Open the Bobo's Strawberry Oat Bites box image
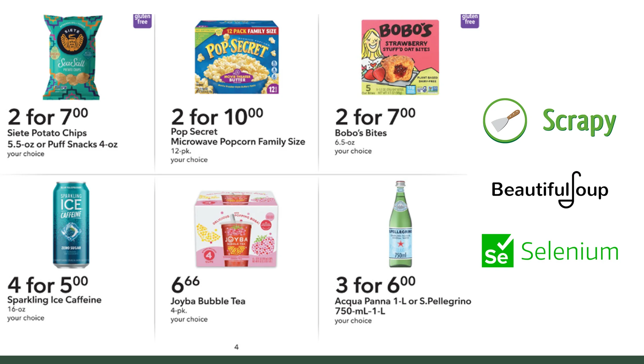This screenshot has height=364, width=644. point(400,57)
